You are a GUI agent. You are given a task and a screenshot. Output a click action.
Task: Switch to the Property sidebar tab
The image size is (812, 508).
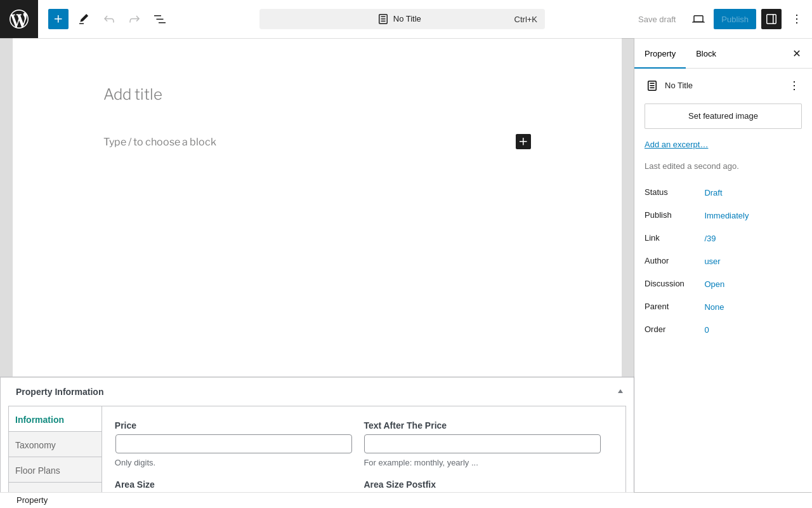point(660,53)
